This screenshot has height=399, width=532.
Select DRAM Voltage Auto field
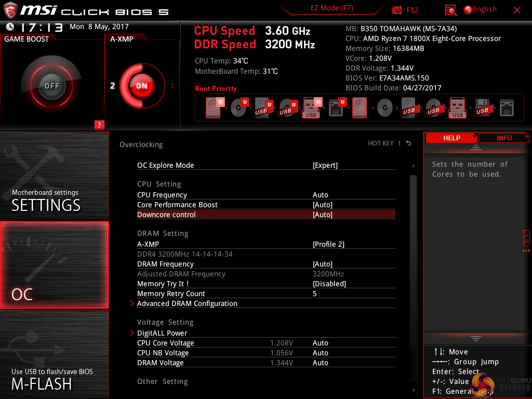[x=320, y=362]
